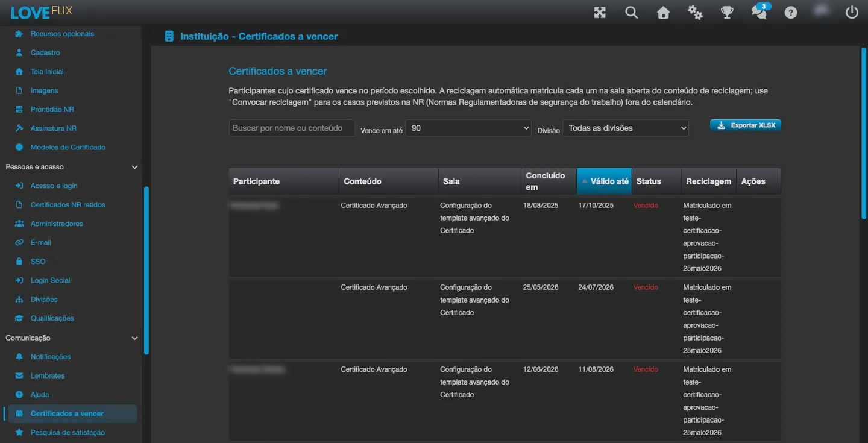Open Certificados NR retidos

[x=68, y=205]
